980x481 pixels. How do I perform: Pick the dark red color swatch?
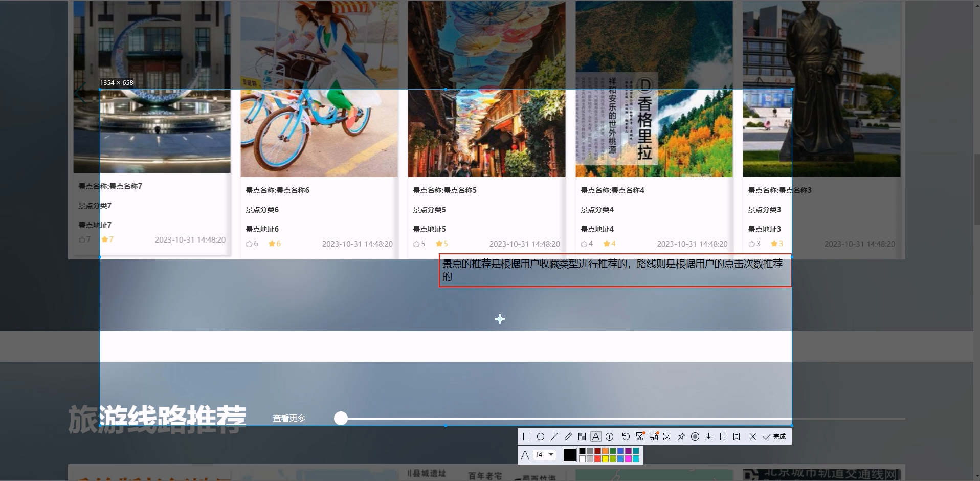click(x=597, y=451)
